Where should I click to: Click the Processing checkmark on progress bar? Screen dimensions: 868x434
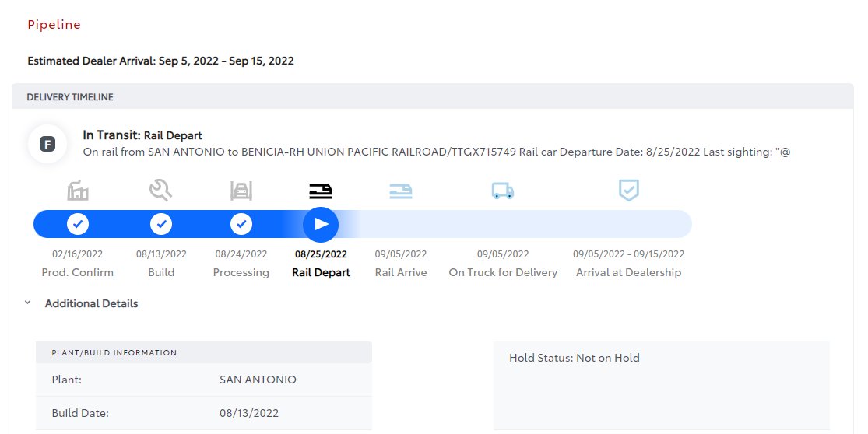coord(241,224)
